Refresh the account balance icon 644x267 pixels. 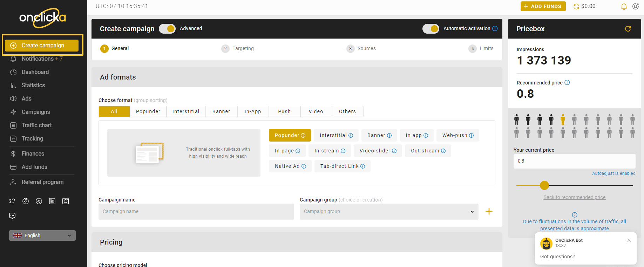576,6
